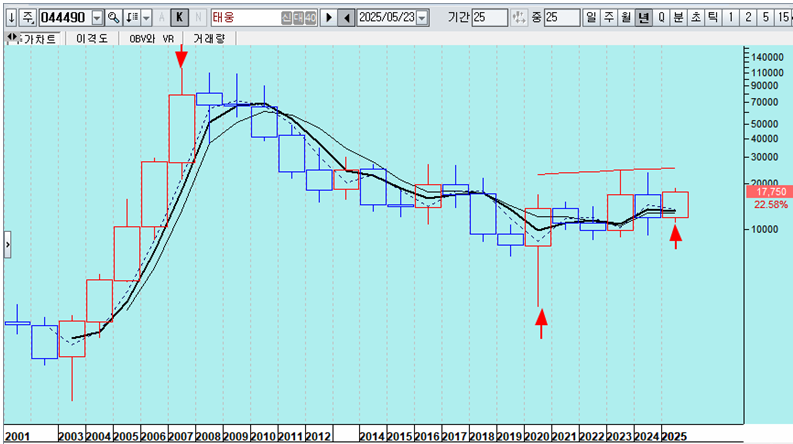
Task: Click the move-arrows icon beside the 기간 field
Action: coord(518,18)
